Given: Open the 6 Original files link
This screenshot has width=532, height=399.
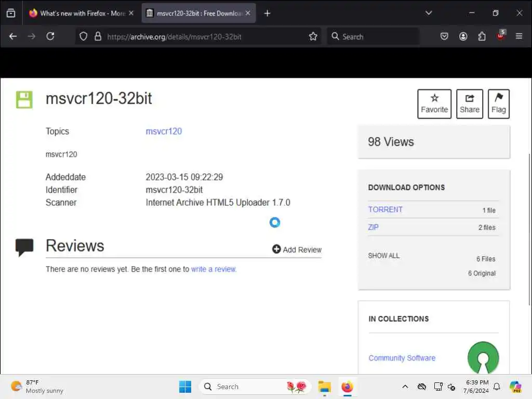Looking at the screenshot, I should [x=482, y=273].
